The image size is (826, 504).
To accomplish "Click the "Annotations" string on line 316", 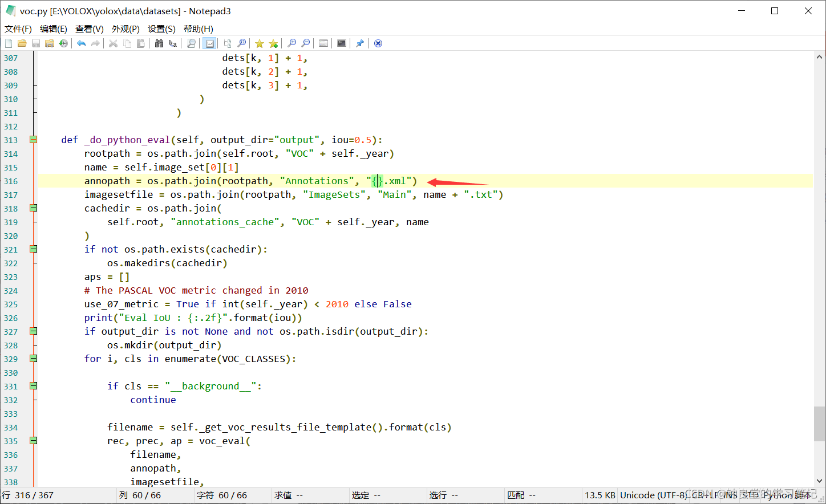I will pyautogui.click(x=317, y=181).
